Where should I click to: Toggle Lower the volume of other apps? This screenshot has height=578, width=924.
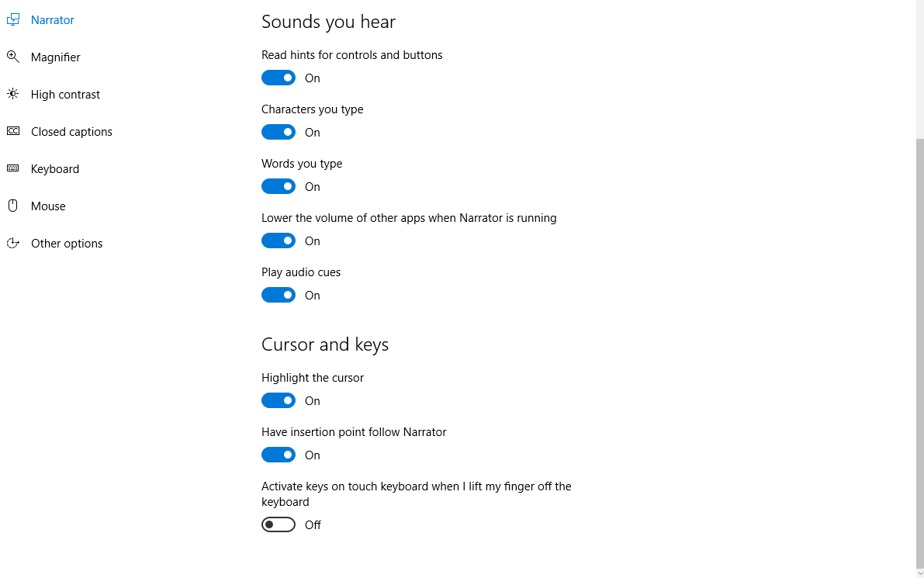(x=279, y=241)
